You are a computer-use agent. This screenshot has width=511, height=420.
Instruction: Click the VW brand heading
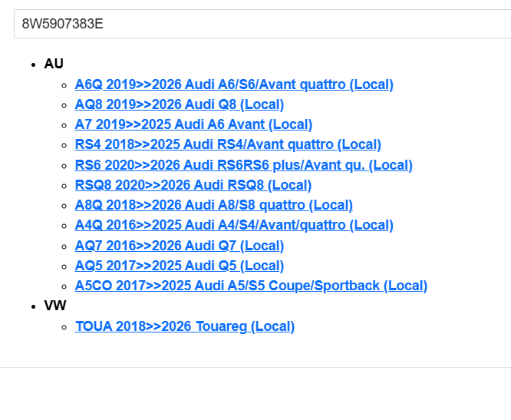pyautogui.click(x=55, y=306)
